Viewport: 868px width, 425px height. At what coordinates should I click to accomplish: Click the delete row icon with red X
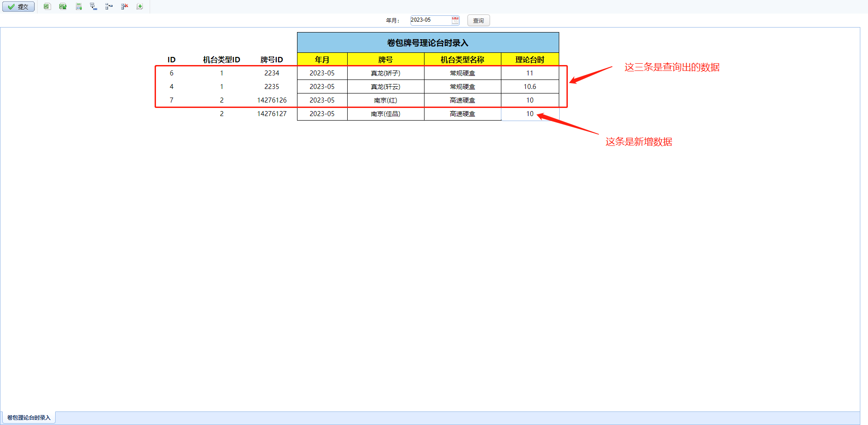[x=125, y=6]
